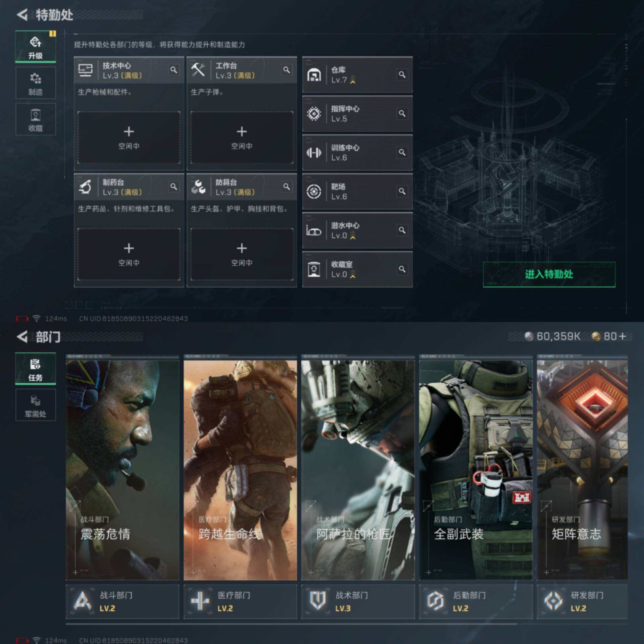
Task: Open the 收藏室 magnifier icon
Action: point(402,269)
